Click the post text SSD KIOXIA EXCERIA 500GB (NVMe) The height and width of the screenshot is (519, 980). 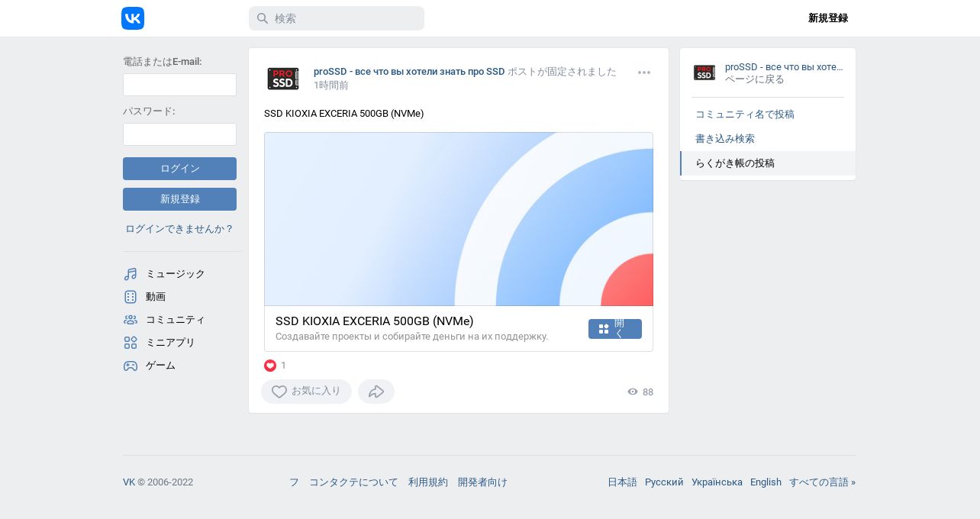coord(343,114)
